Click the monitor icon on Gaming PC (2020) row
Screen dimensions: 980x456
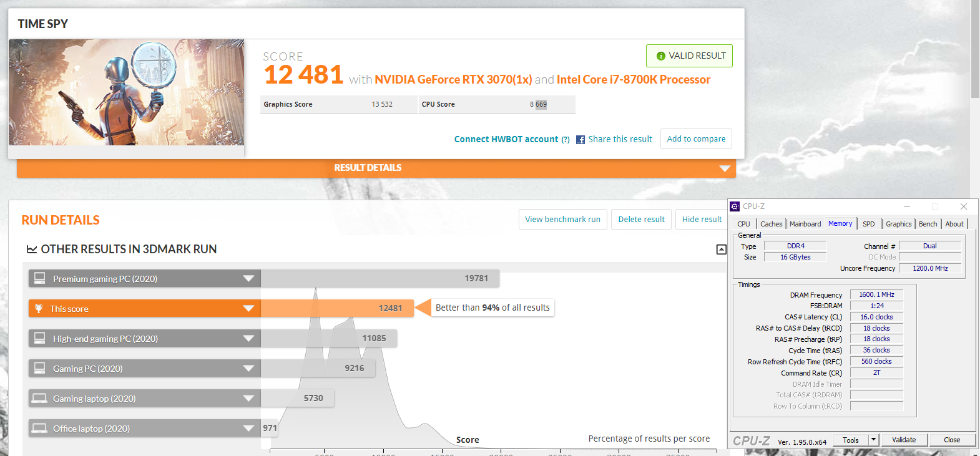[40, 368]
